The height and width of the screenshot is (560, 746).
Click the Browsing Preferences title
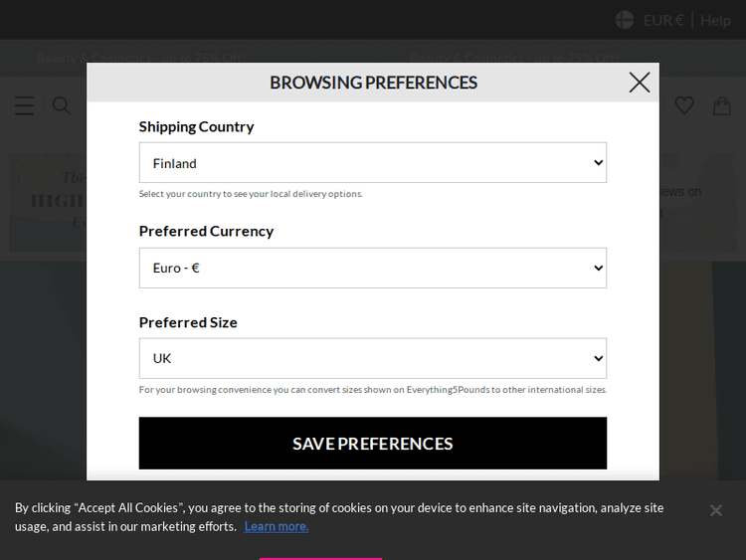[373, 83]
